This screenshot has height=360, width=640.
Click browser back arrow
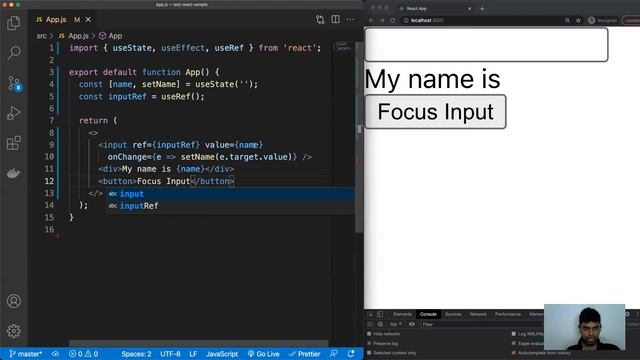[371, 20]
